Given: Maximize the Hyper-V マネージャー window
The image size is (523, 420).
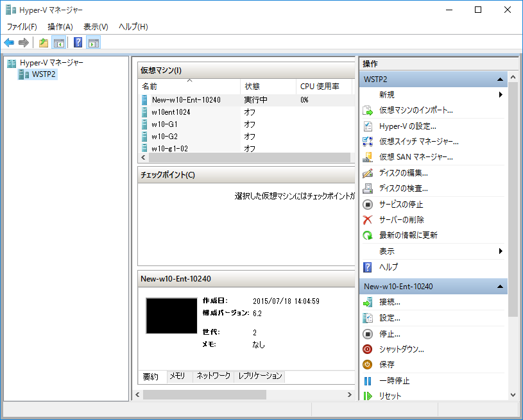Looking at the screenshot, I should tap(478, 10).
